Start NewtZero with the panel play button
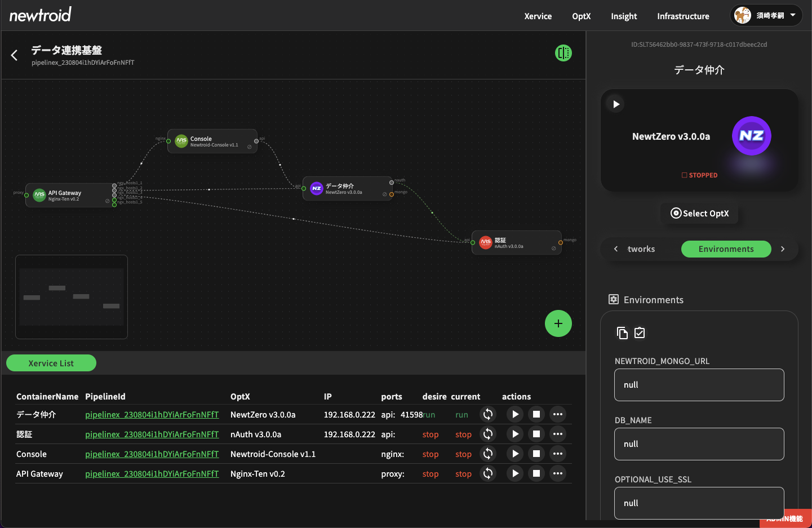The image size is (812, 528). pyautogui.click(x=616, y=104)
